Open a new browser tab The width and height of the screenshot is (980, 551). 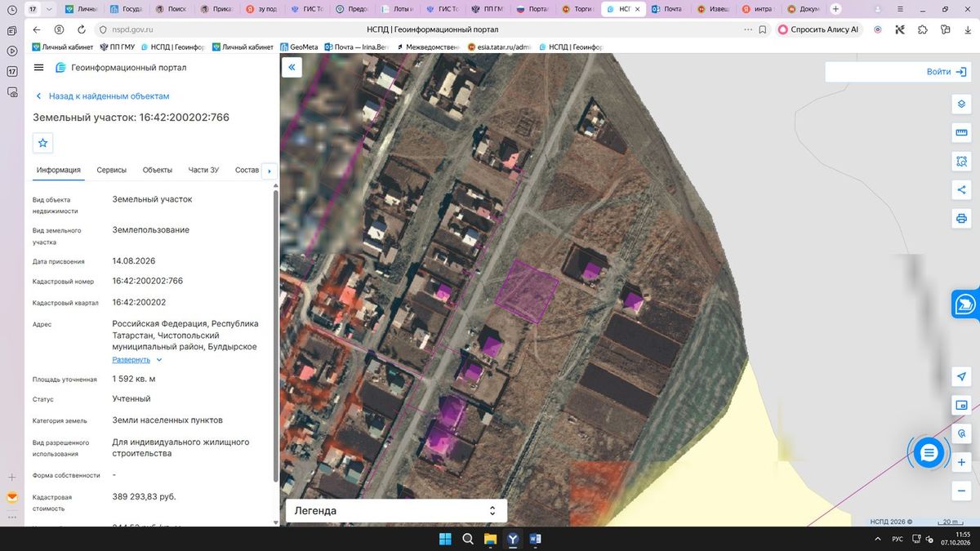point(835,9)
